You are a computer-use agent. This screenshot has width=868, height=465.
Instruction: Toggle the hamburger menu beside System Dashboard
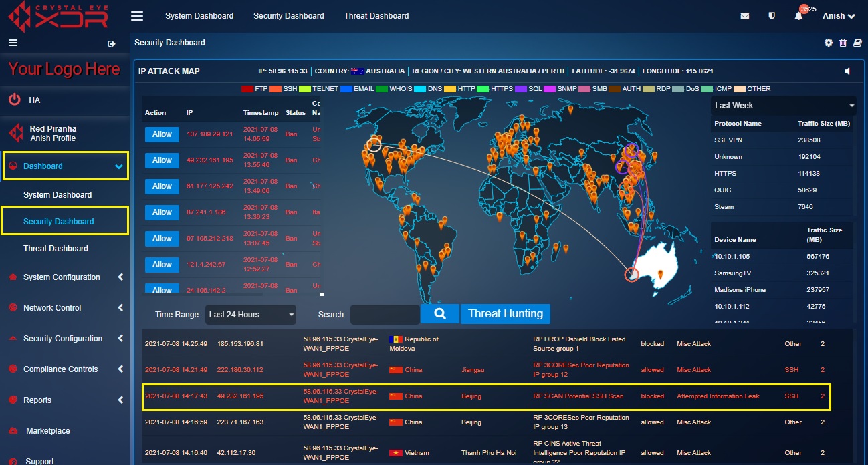[137, 16]
